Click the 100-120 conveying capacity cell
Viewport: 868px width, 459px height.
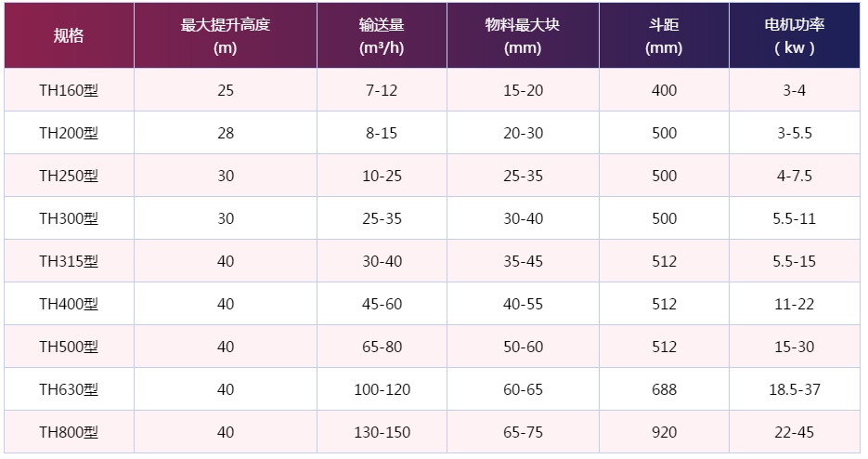(382, 389)
